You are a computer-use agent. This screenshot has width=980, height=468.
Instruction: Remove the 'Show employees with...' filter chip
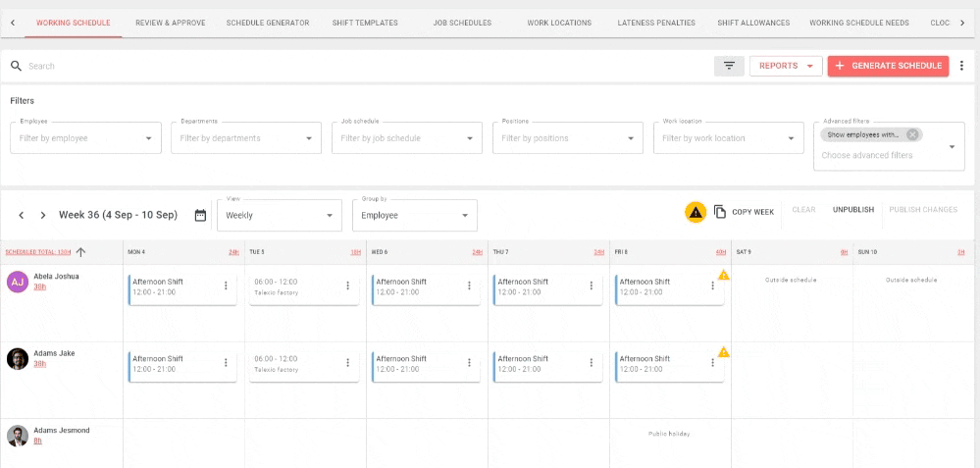(x=912, y=135)
